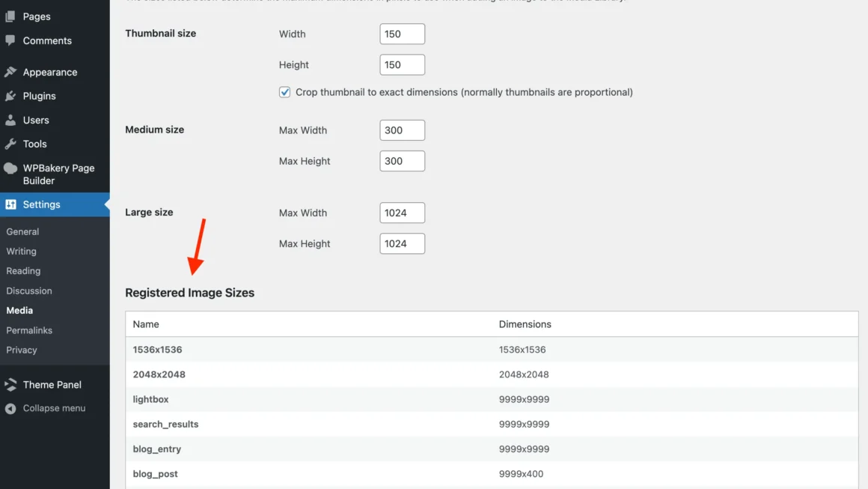Go to Discussion settings submenu

(28, 291)
